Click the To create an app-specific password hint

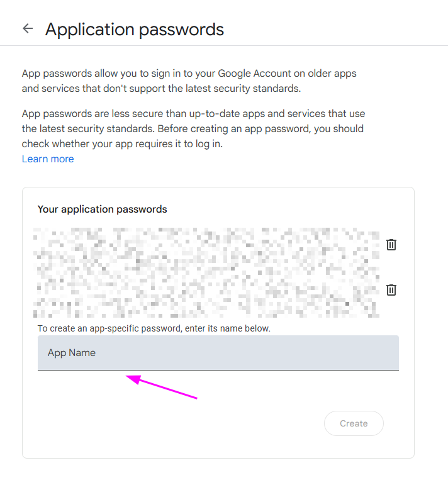coord(154,328)
